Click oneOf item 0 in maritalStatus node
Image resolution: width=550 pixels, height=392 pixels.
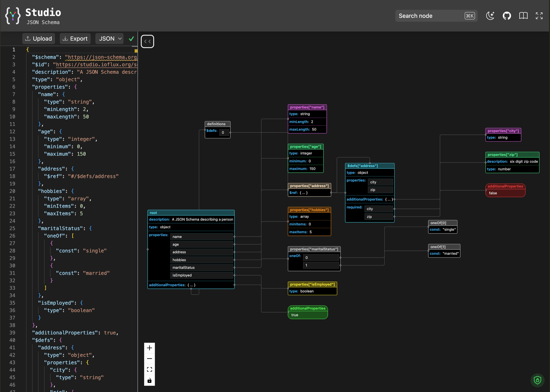click(x=321, y=258)
